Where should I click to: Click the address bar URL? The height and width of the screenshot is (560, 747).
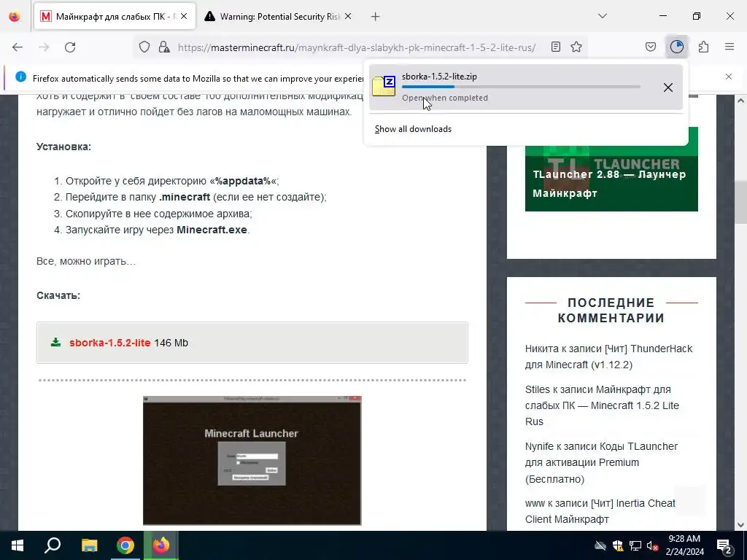tap(356, 47)
